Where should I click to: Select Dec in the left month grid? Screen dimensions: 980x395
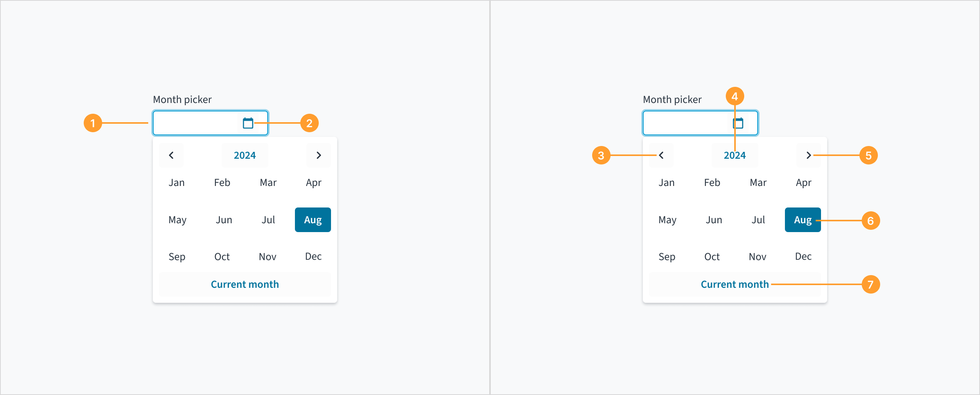point(313,256)
